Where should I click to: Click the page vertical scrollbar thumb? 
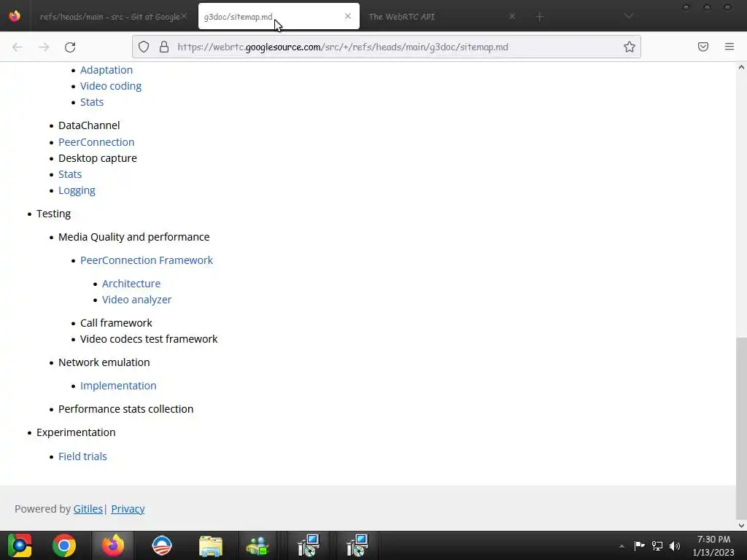(741, 427)
